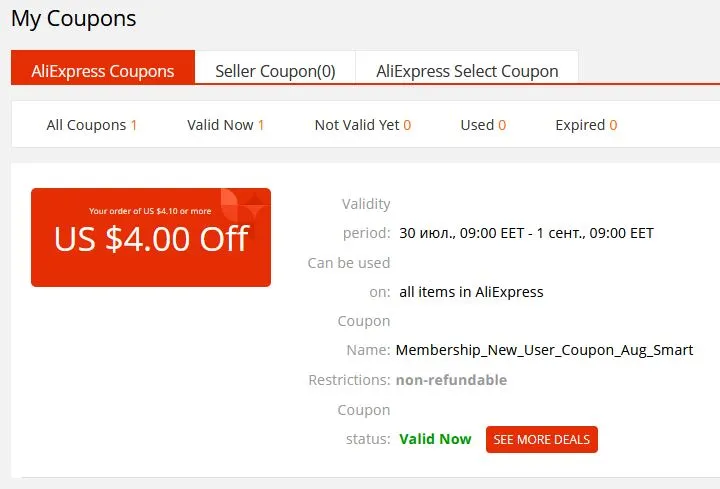This screenshot has width=720, height=489.
Task: Click the non-refundable restriction text
Action: pyautogui.click(x=451, y=380)
